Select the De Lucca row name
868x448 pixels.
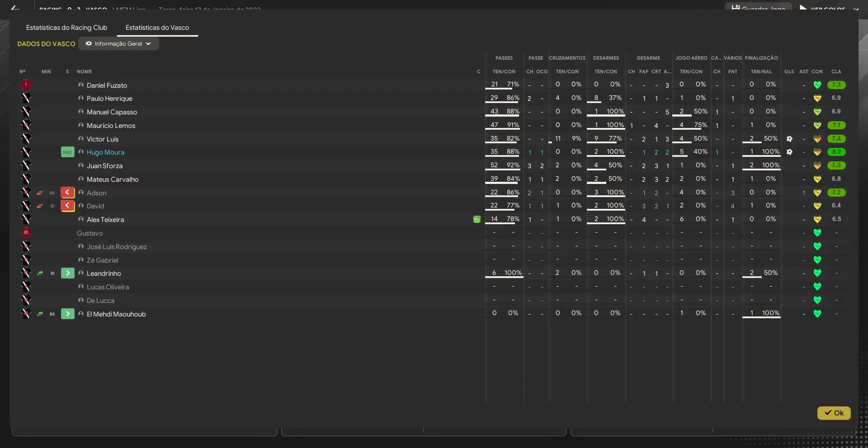[100, 301]
